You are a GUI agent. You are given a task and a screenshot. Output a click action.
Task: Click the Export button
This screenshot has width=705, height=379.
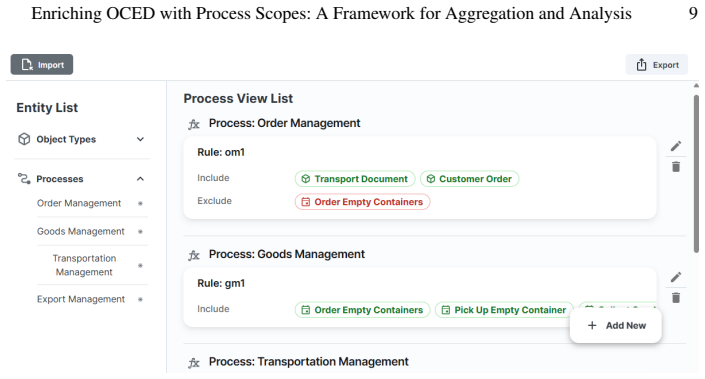coord(656,65)
